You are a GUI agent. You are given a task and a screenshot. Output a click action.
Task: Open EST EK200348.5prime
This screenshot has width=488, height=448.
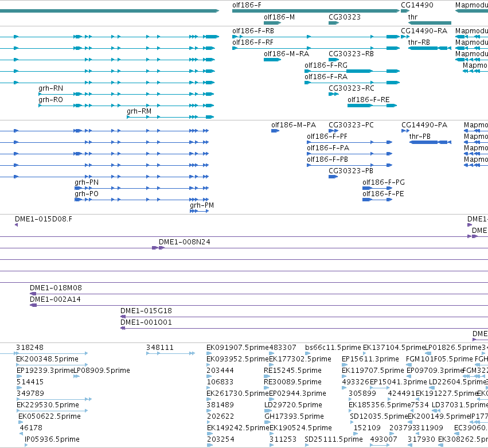coord(52,365)
